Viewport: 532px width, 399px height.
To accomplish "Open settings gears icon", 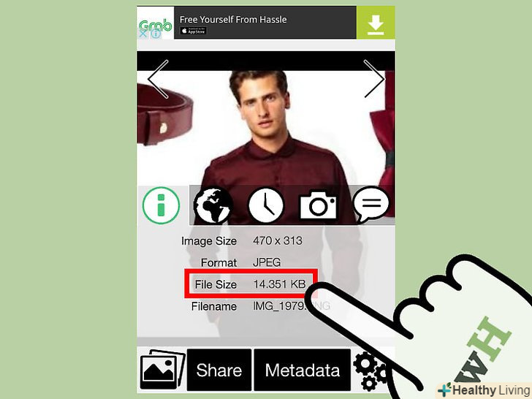I will point(370,370).
